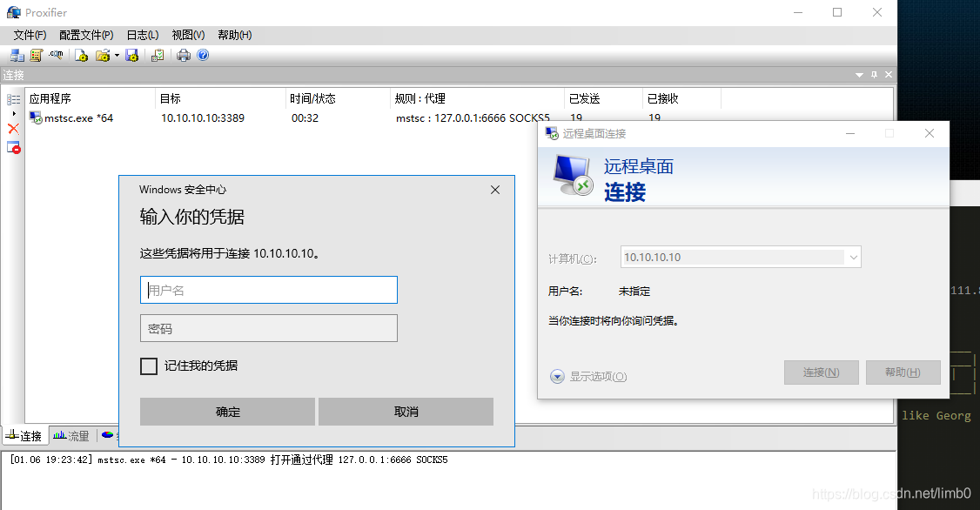The height and width of the screenshot is (510, 980).
Task: Sort by 应用程序 column header
Action: [x=90, y=98]
